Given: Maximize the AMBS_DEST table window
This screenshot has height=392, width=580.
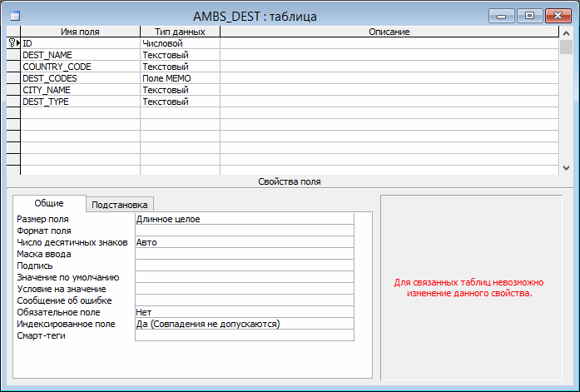Looking at the screenshot, I should (x=530, y=16).
